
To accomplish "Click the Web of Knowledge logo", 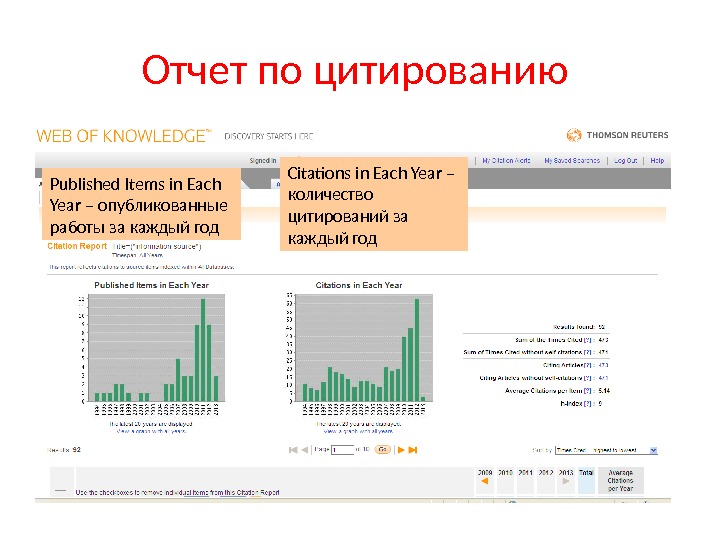I will pyautogui.click(x=124, y=136).
